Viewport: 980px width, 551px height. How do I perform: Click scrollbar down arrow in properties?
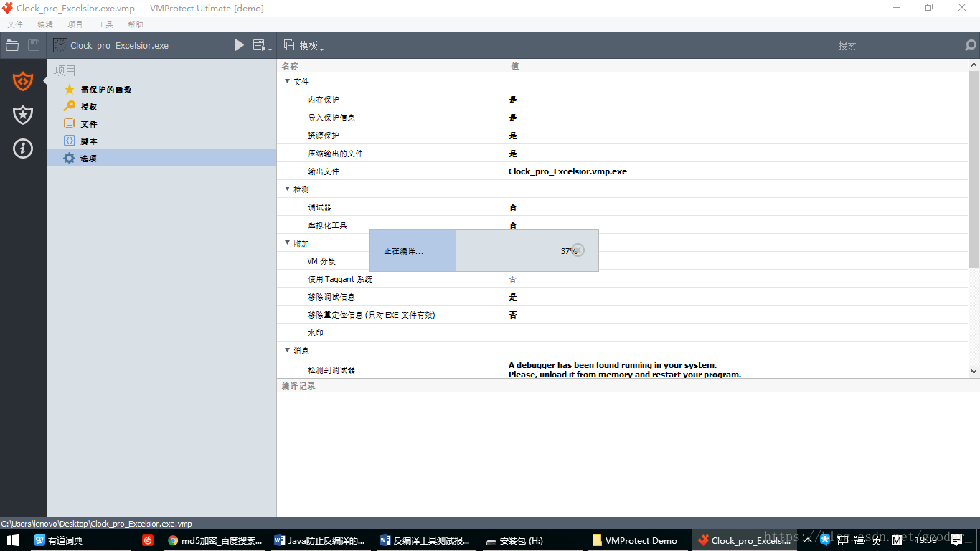974,372
